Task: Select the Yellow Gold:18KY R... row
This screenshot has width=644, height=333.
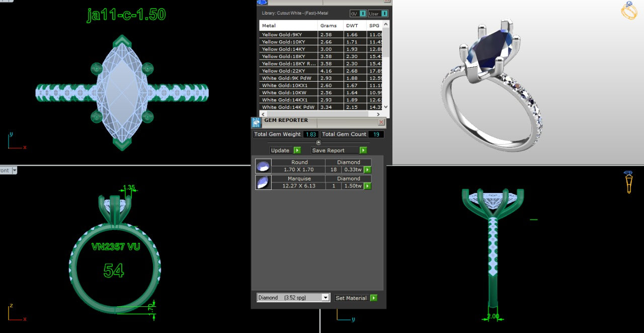Action: click(321, 63)
